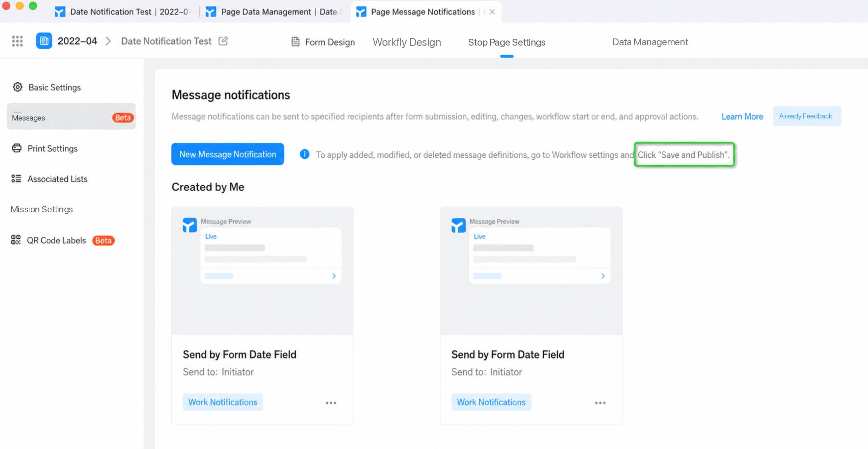868x449 pixels.
Task: Click the breadcrumb chevron after 2022-04
Action: [108, 41]
